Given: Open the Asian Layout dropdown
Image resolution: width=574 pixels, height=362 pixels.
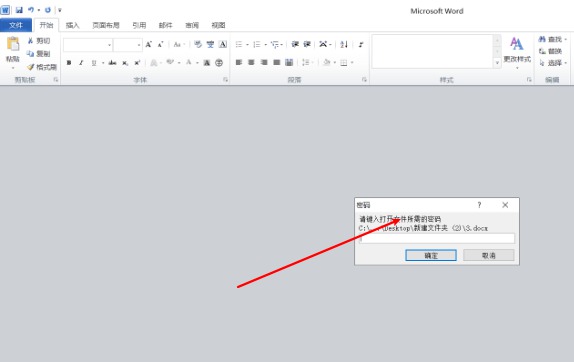Looking at the screenshot, I should pyautogui.click(x=325, y=45).
